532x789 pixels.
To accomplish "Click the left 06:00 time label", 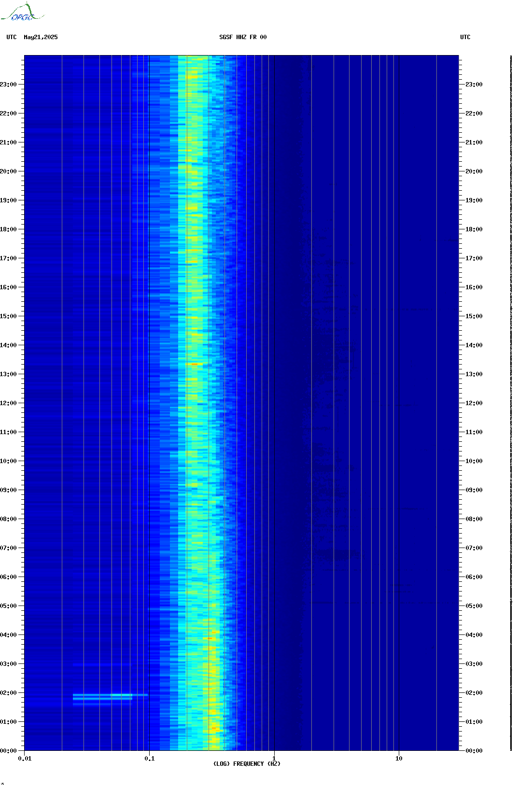I will (8, 577).
